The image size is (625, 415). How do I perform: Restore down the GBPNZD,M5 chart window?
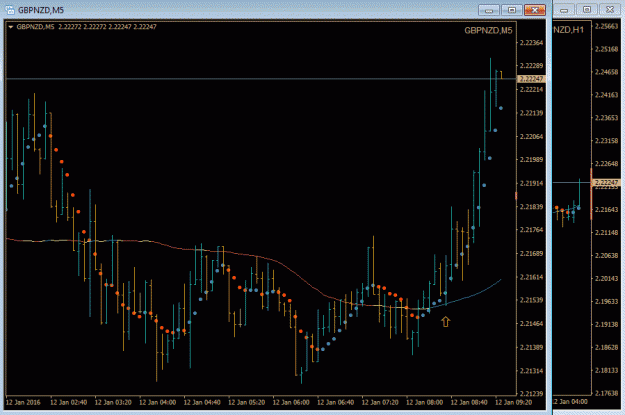[x=512, y=10]
